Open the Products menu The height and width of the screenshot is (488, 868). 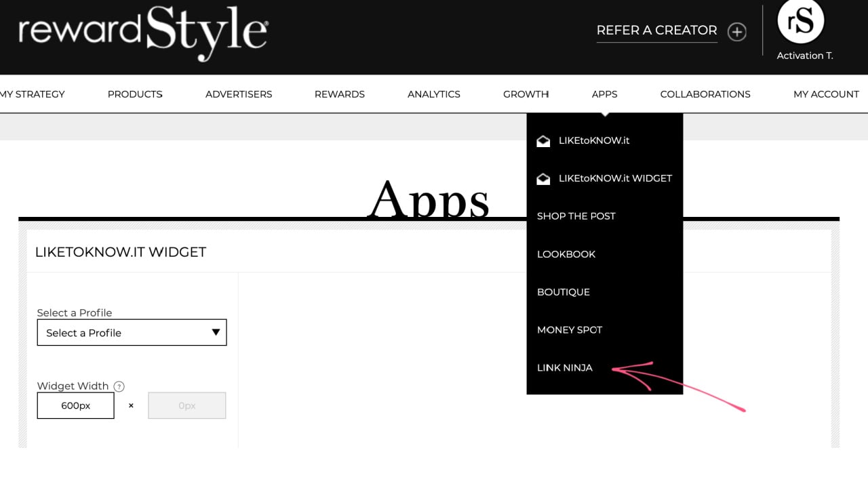click(x=135, y=94)
